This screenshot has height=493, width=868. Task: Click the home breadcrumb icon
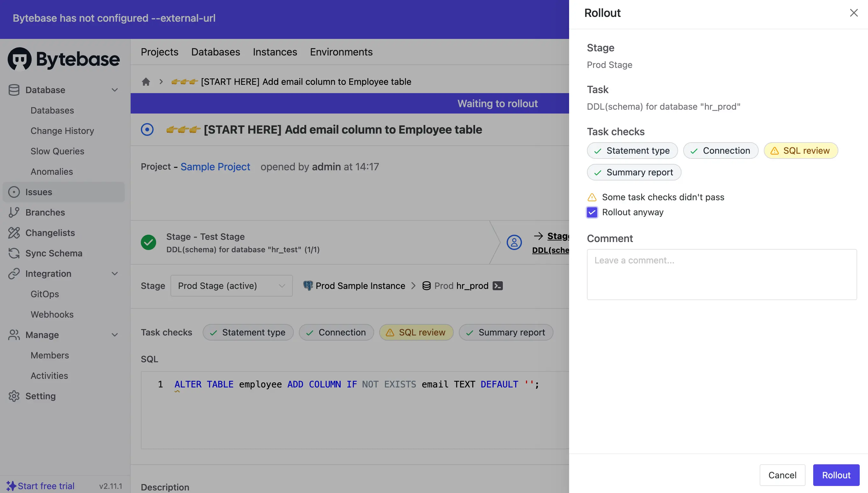click(146, 82)
